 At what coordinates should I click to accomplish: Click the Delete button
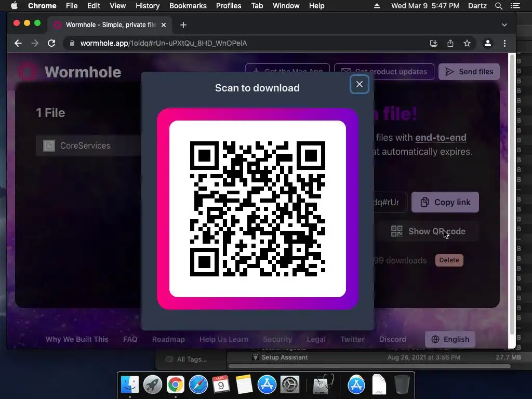coord(449,260)
